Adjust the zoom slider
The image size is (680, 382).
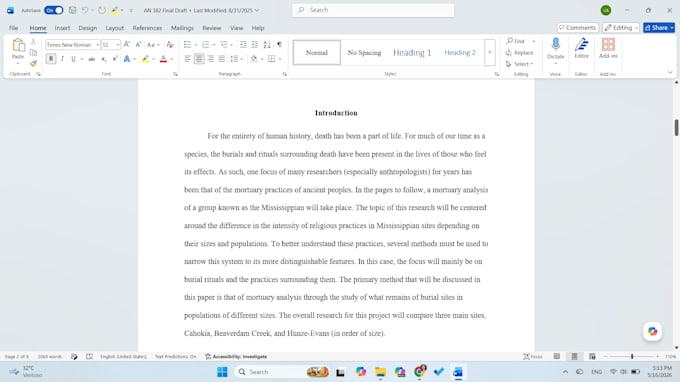(632, 356)
